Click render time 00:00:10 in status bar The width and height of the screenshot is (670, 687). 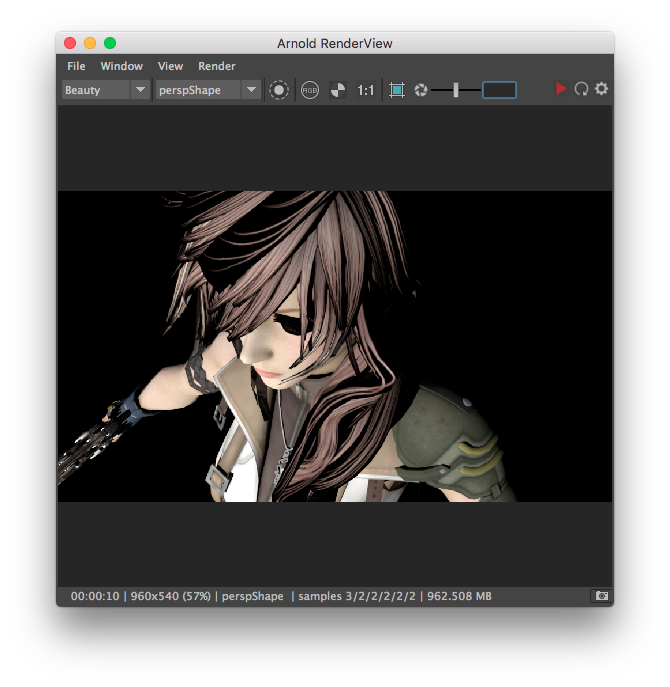pyautogui.click(x=95, y=596)
